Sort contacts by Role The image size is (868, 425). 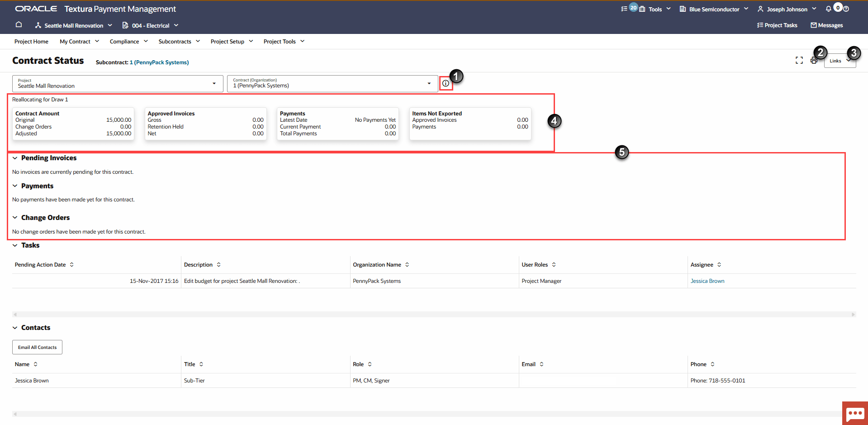[370, 364]
